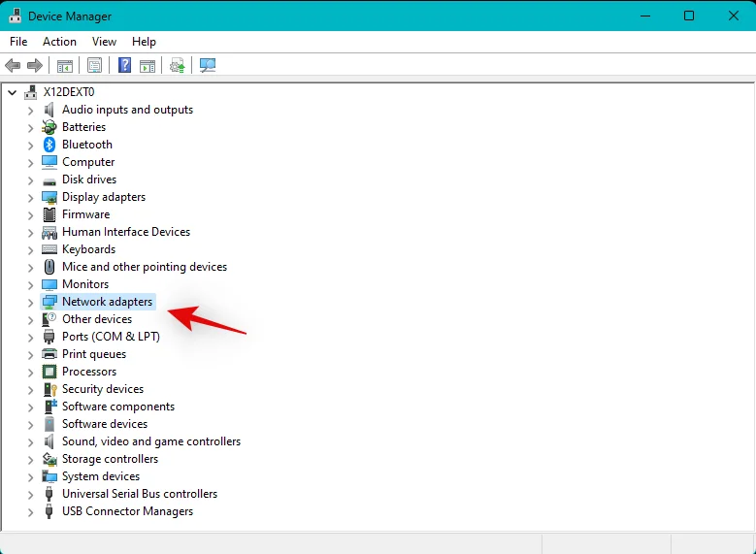Click Show/Hide Console Tree toolbar icon
Screen dimensions: 756x554
tap(65, 66)
